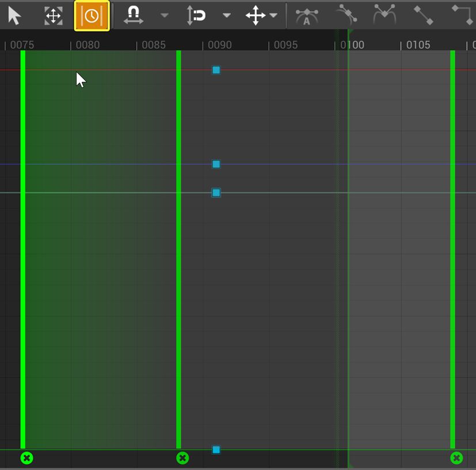Activate the transform-all tool
The width and height of the screenshot is (476, 470).
53,16
